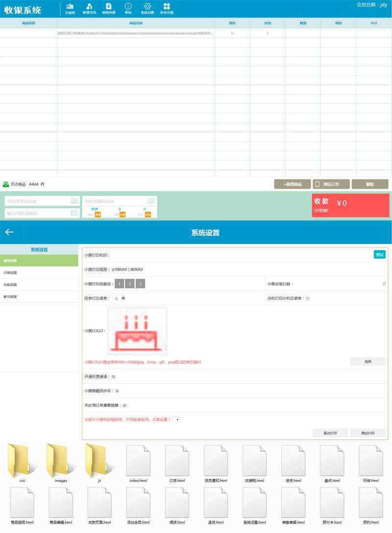Enable the 80MM receipt size checkbox
Image resolution: width=392 pixels, height=533 pixels.
[129, 269]
